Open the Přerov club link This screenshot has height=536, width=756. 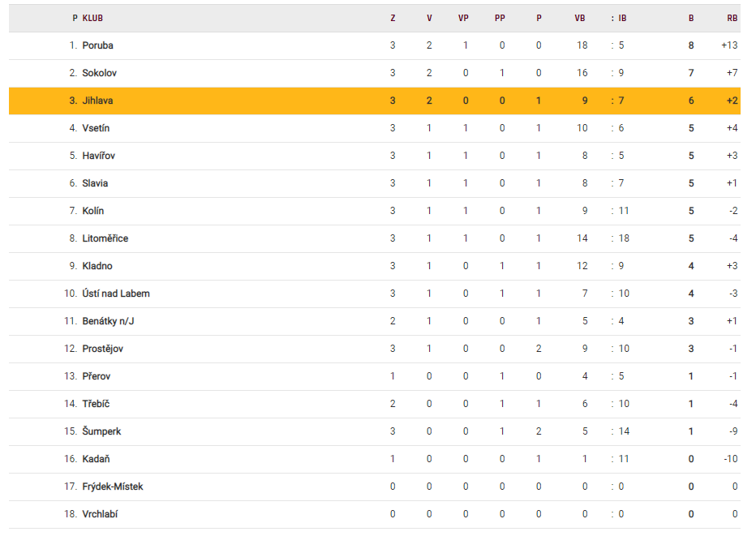click(97, 376)
